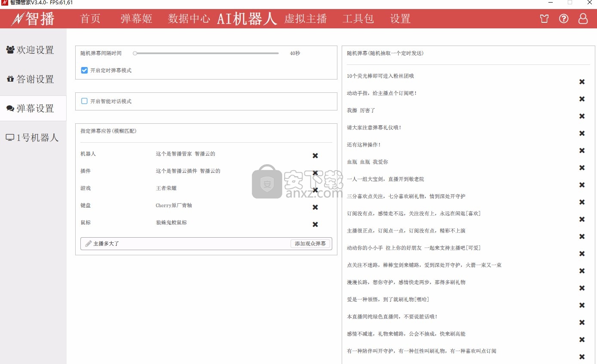
Task: Remove 漫漫长路 danmaku entry
Action: (582, 288)
